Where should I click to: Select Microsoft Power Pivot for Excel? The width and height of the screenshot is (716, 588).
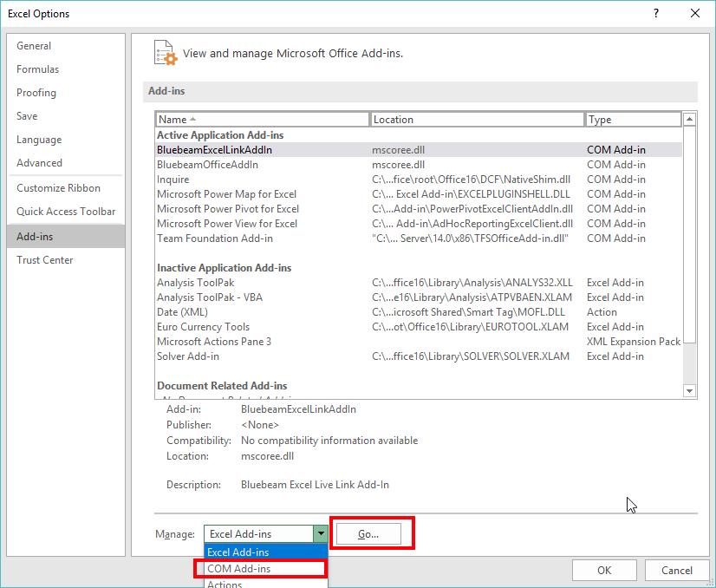coord(419,209)
